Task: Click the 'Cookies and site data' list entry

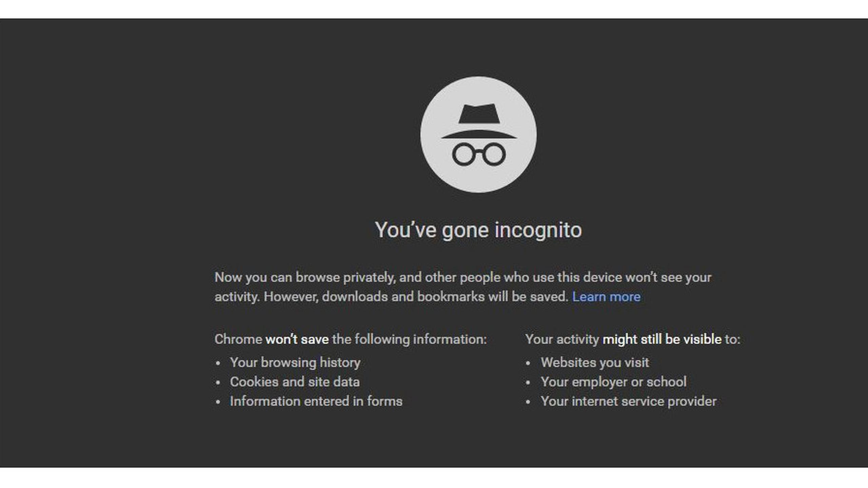Action: pyautogui.click(x=295, y=382)
